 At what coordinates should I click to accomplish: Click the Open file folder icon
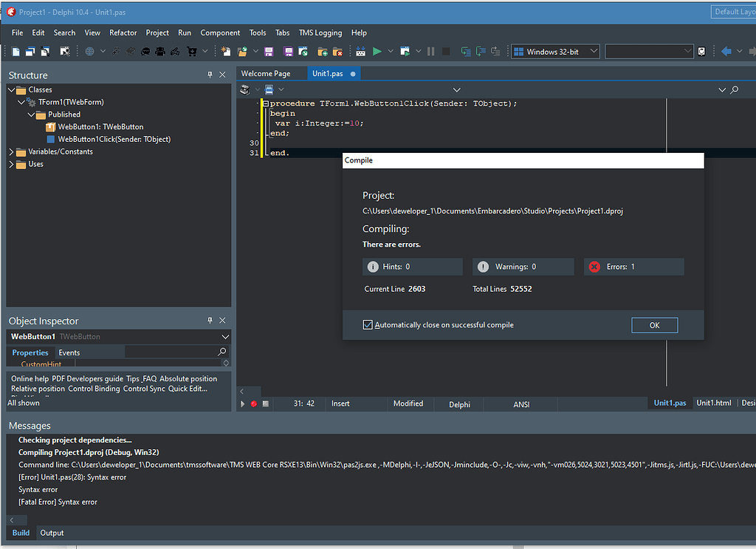(x=242, y=51)
